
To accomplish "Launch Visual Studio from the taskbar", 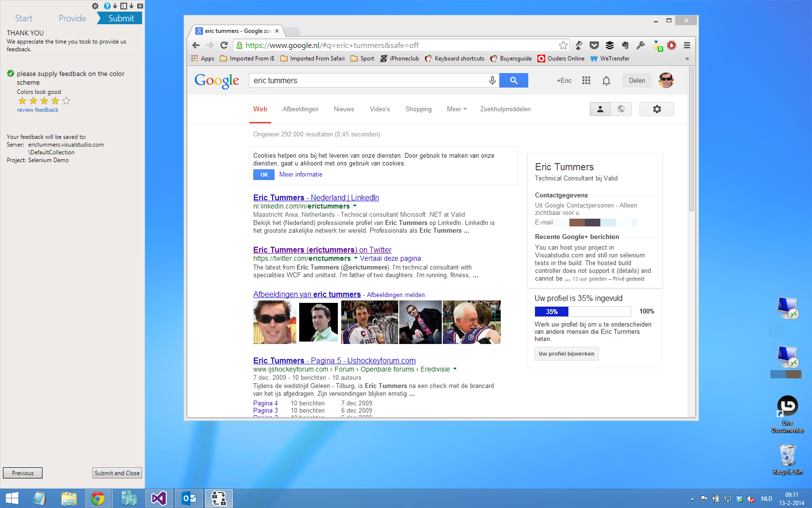I will (x=159, y=498).
